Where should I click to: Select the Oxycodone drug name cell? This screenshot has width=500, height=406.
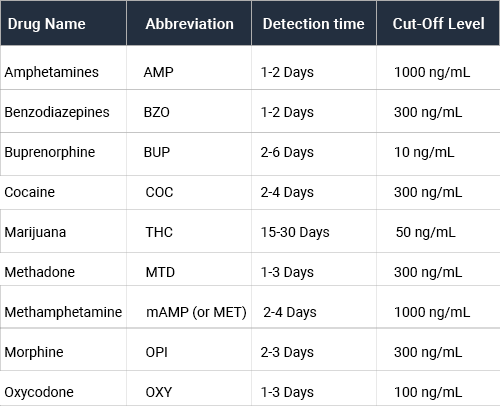63,388
